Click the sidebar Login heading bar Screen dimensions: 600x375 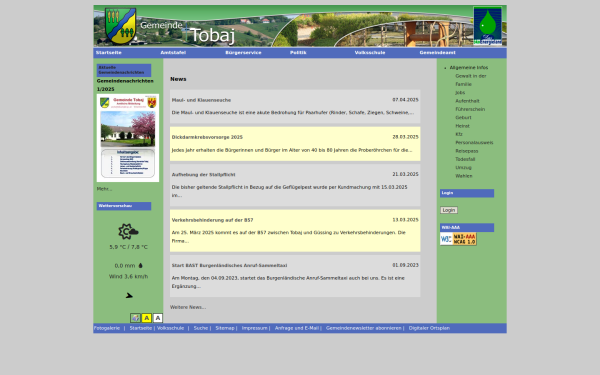pos(467,193)
